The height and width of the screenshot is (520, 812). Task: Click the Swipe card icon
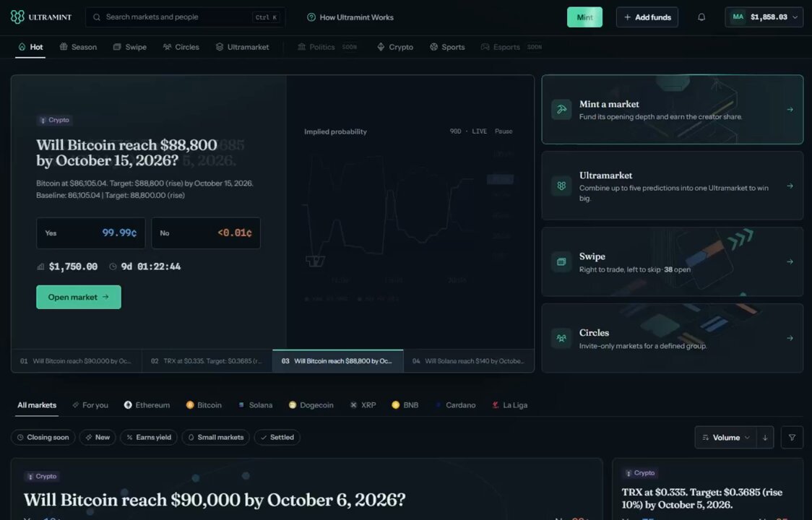tap(561, 261)
